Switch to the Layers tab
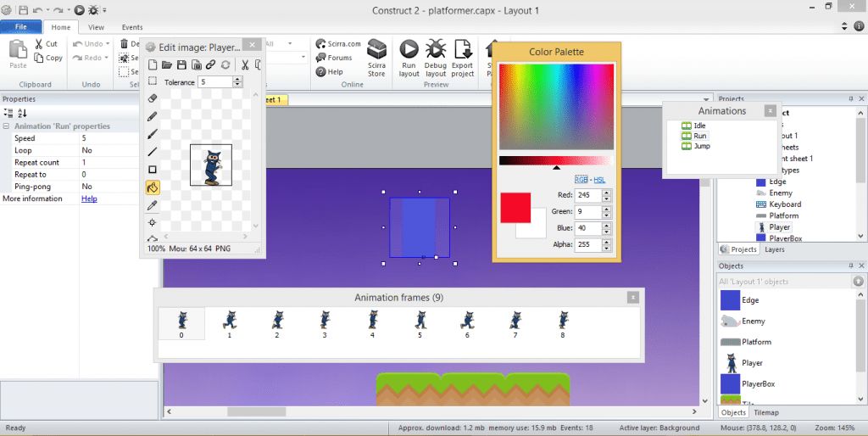The height and width of the screenshot is (436, 868). click(x=775, y=249)
